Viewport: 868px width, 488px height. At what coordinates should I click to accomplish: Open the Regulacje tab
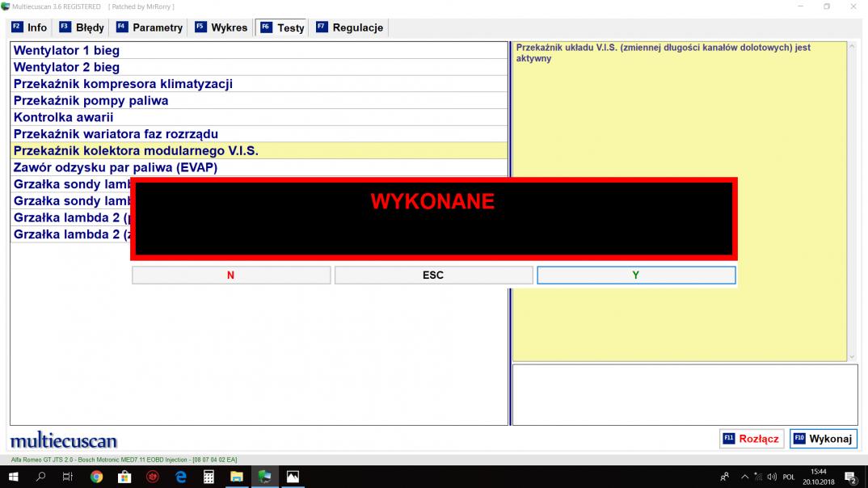pyautogui.click(x=349, y=27)
